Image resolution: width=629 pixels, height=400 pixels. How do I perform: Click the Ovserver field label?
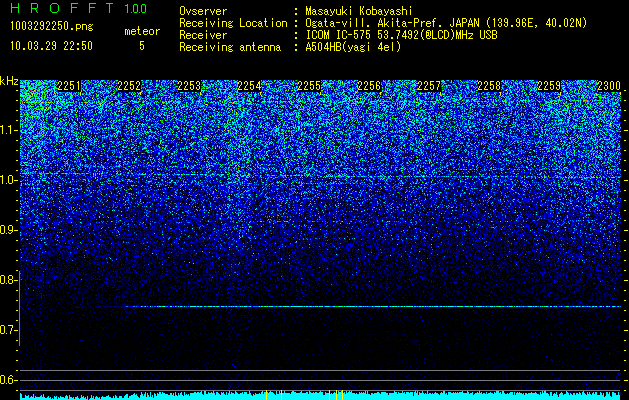203,11
